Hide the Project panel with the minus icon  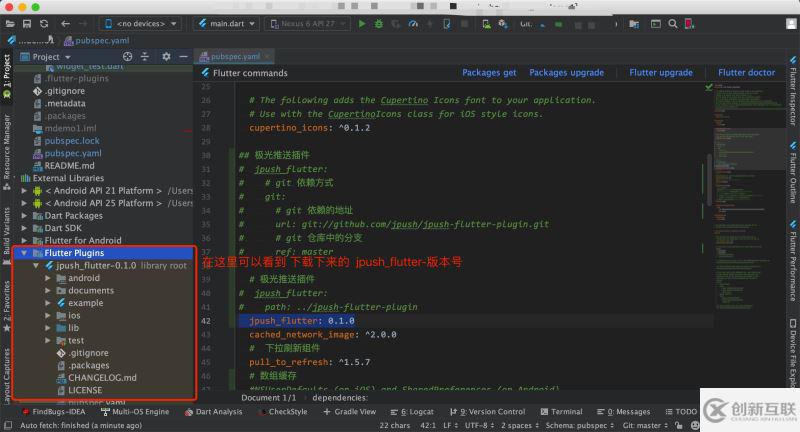tap(183, 57)
